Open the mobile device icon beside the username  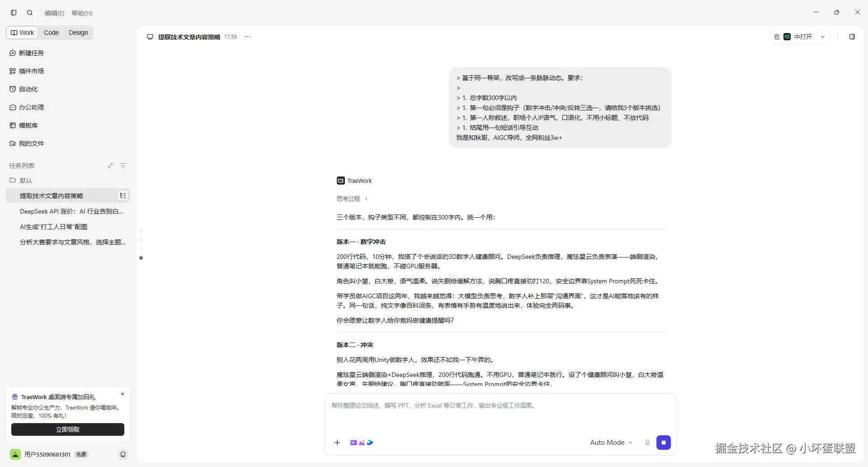(x=123, y=454)
